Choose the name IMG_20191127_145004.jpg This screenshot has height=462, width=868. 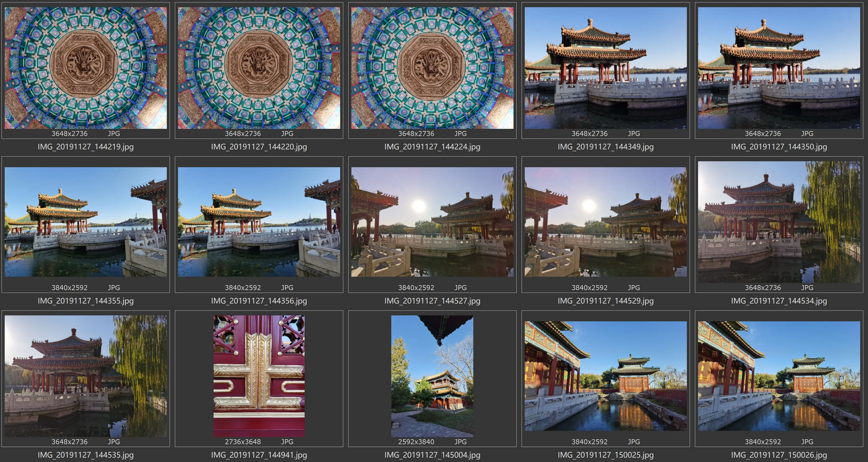(x=432, y=455)
